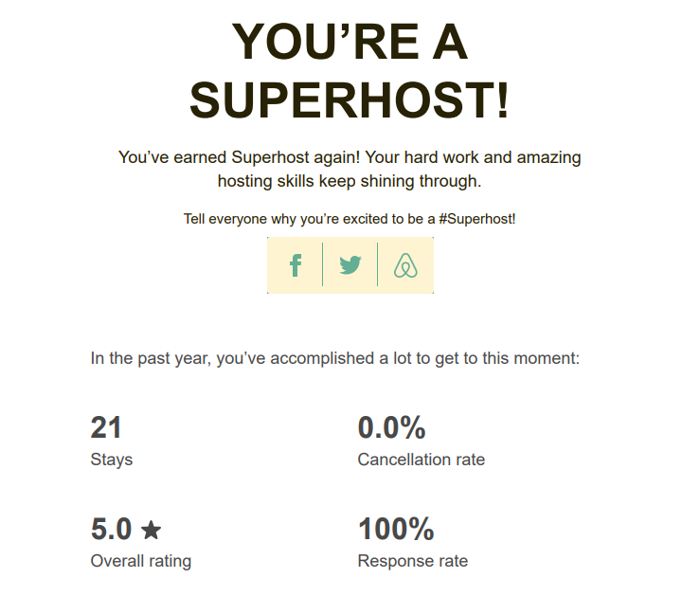This screenshot has height=596, width=700.
Task: Click the divider between Facebook and Twitter
Action: pos(322,264)
